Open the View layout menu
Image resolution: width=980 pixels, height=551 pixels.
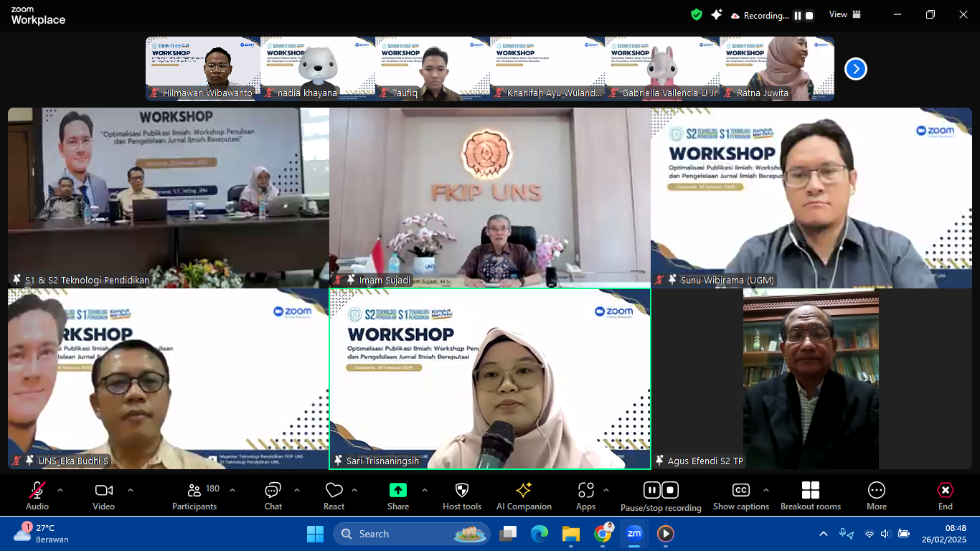point(845,14)
